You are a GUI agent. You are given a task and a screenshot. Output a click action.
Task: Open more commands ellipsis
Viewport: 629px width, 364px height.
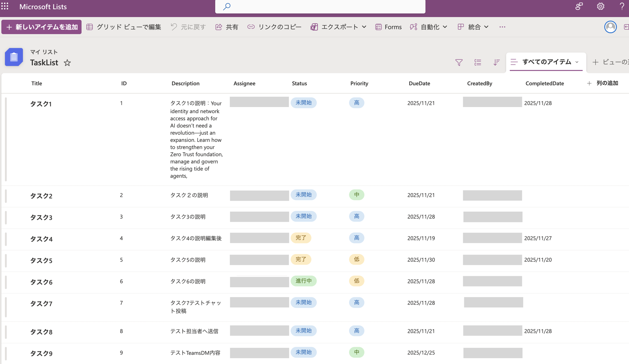(x=502, y=27)
